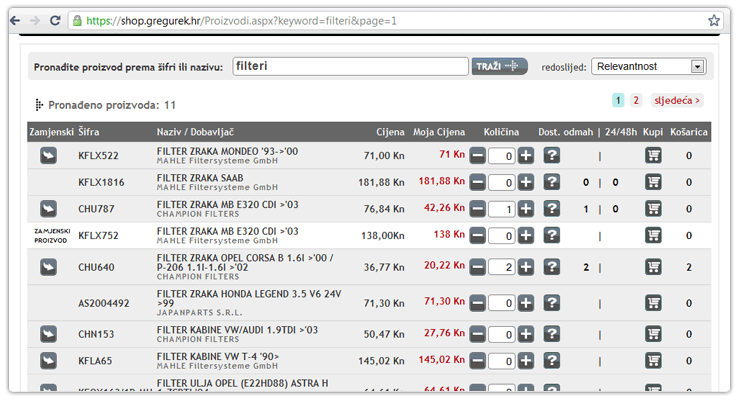Check availability info for KFLX1816

(552, 183)
